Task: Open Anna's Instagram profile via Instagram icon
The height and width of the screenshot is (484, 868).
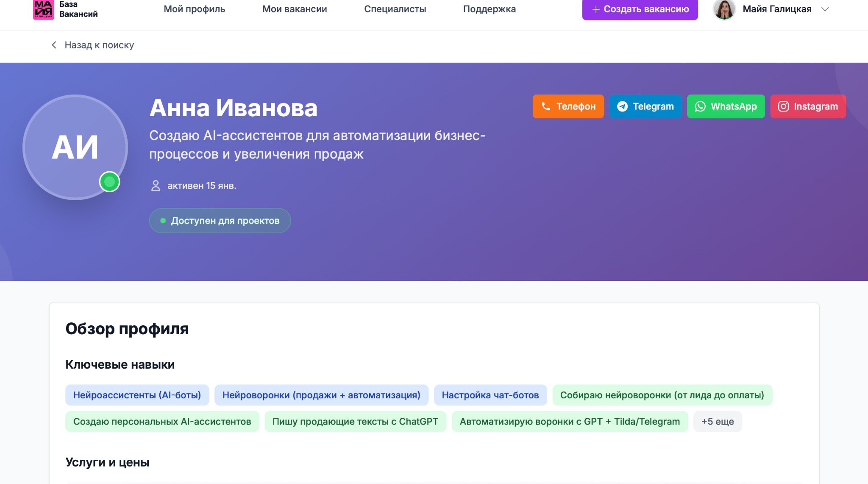Action: point(783,106)
